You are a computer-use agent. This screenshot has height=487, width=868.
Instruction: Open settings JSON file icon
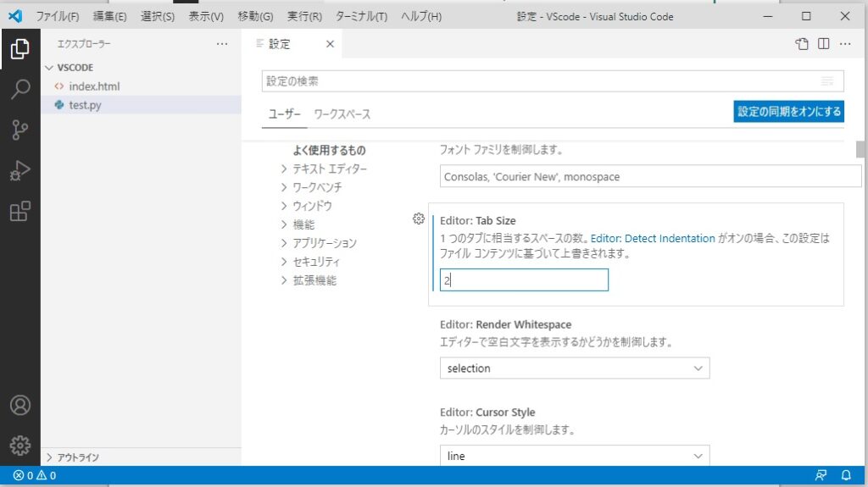pyautogui.click(x=802, y=44)
